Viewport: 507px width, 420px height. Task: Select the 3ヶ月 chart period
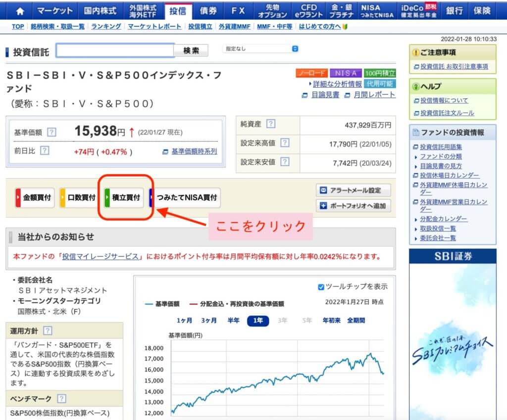(x=209, y=321)
